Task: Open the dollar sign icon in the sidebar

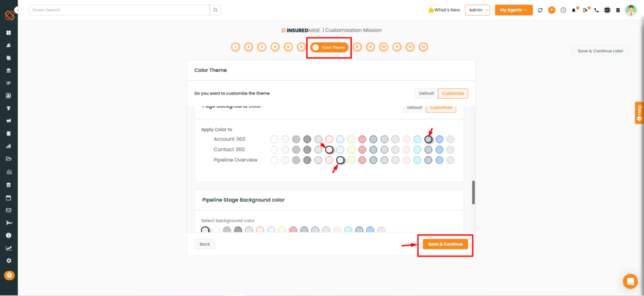Action: 9,236
